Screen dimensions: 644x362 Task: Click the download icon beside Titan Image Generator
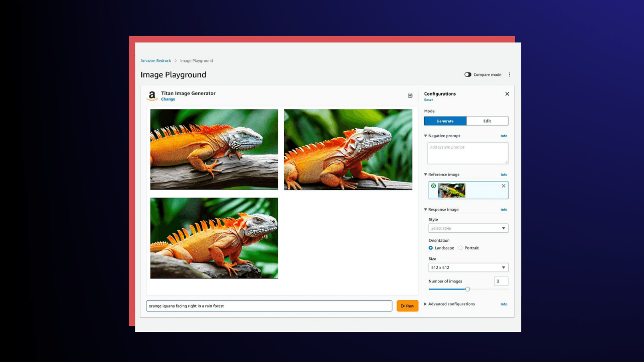(x=410, y=96)
